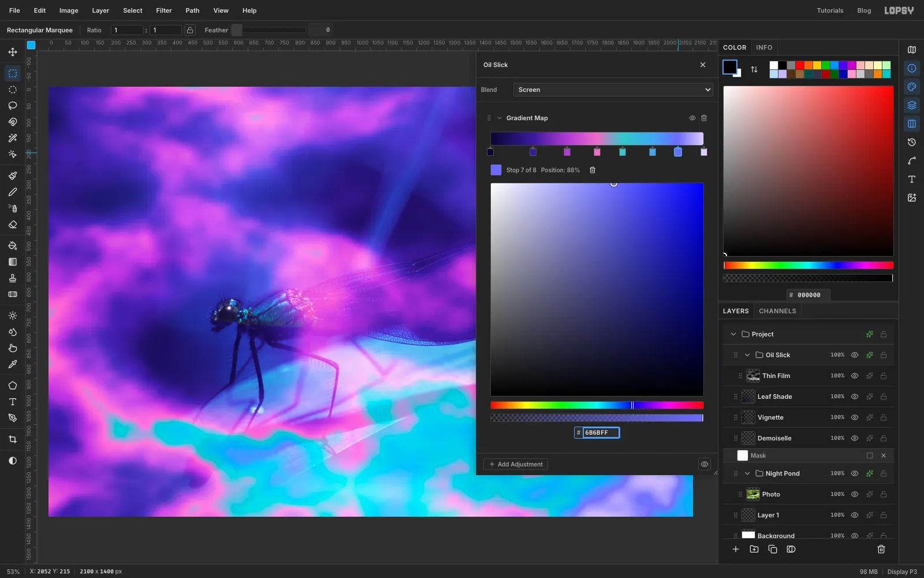Screen dimensions: 924x578
Task: Hide the Oil Slick group
Action: [855, 355]
